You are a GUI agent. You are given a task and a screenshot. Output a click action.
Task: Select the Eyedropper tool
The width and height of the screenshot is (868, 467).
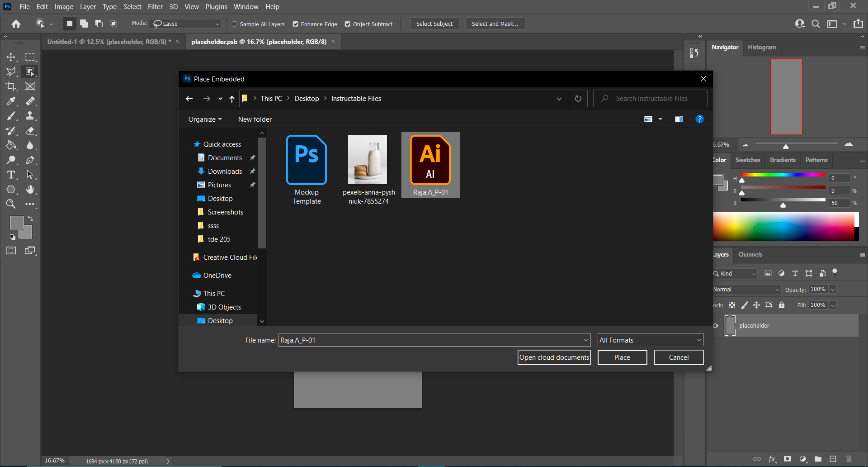pyautogui.click(x=11, y=101)
